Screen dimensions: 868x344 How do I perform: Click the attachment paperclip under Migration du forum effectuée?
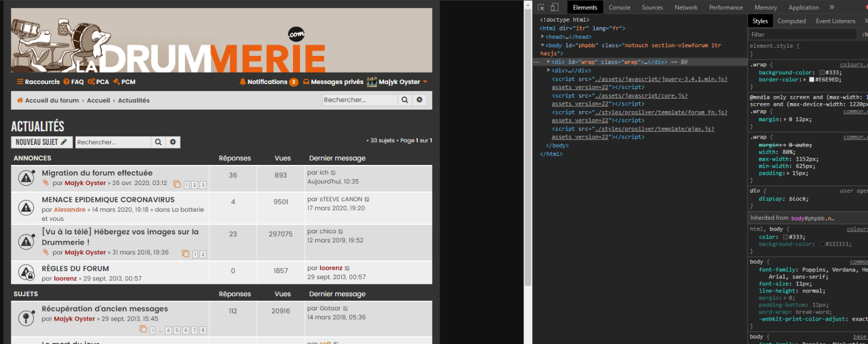(x=46, y=183)
